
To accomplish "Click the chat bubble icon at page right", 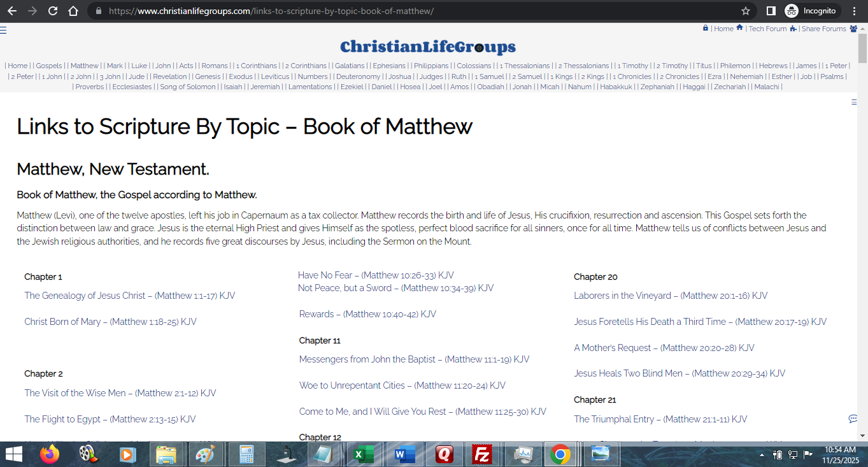I will (853, 419).
